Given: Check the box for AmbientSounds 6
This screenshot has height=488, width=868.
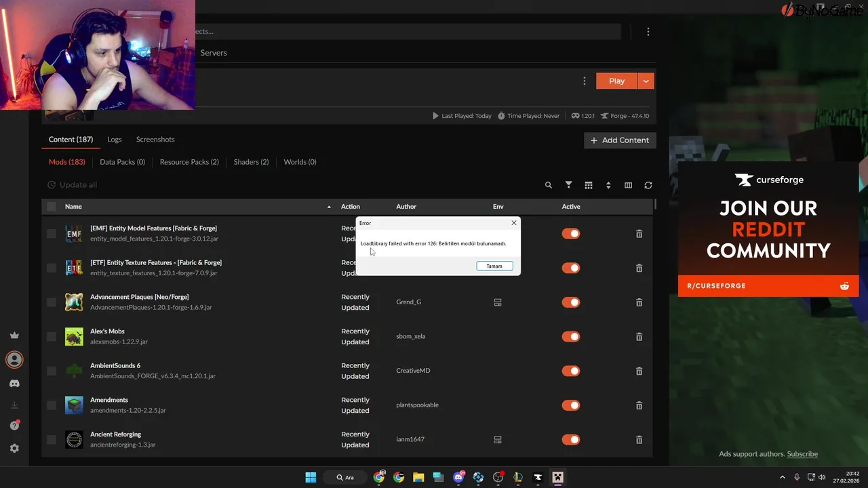Looking at the screenshot, I should tap(52, 371).
